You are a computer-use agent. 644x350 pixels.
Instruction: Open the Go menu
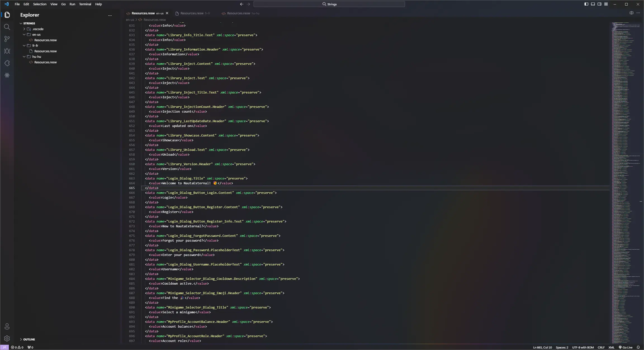click(63, 4)
